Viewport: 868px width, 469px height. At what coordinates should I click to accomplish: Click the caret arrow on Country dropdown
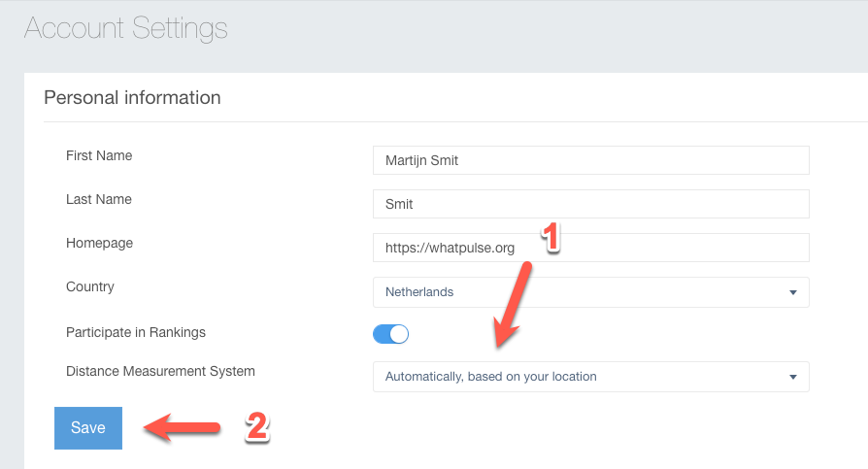[792, 292]
